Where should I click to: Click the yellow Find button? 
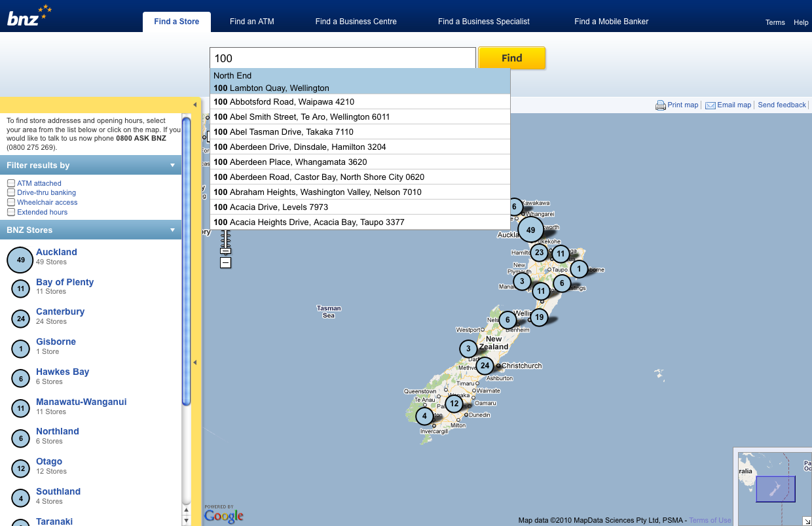pos(512,58)
